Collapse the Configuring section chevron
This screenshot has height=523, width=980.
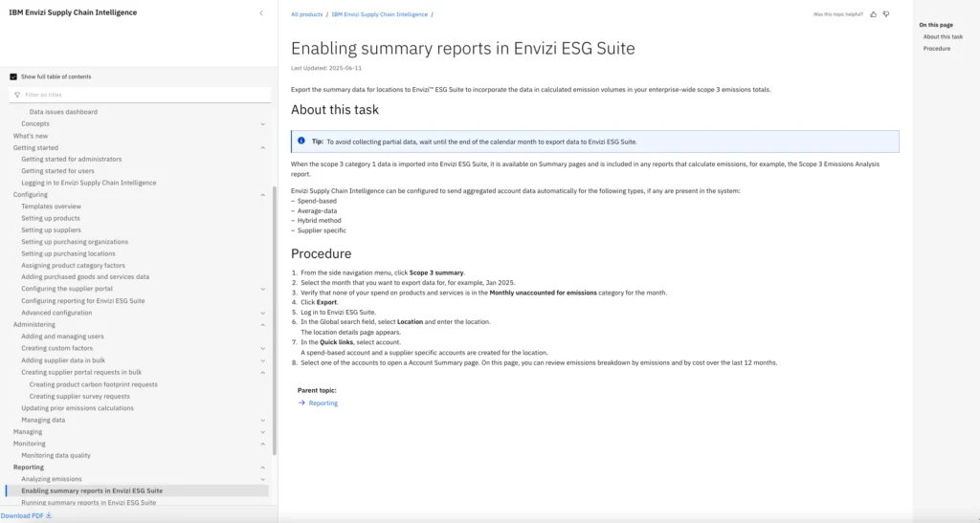click(x=263, y=194)
